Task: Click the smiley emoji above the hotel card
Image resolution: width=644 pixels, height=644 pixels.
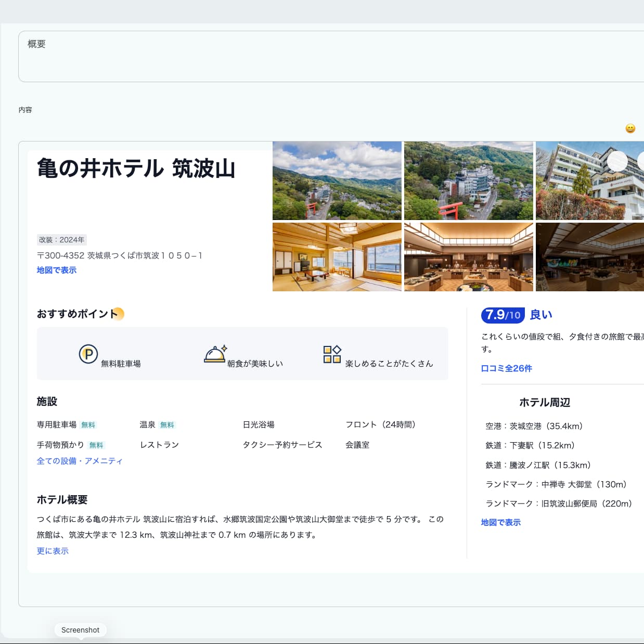Action: tap(629, 127)
